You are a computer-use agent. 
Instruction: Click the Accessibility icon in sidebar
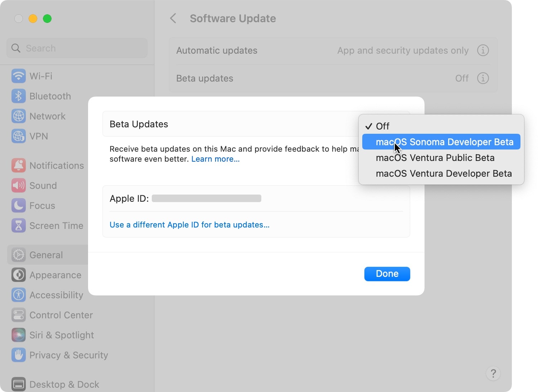pyautogui.click(x=18, y=295)
